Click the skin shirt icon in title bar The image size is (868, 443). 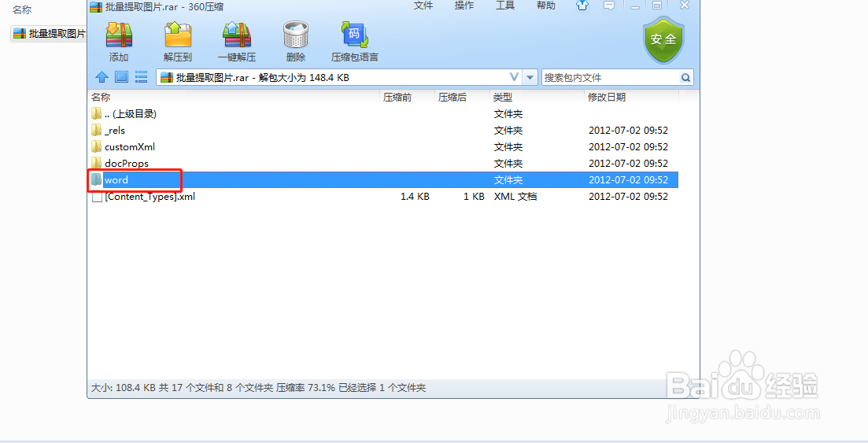(x=582, y=6)
